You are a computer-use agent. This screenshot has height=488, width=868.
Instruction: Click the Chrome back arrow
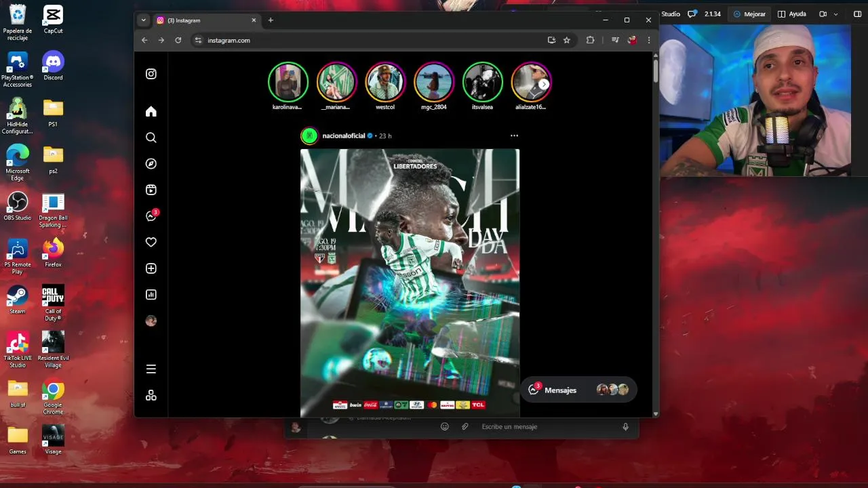(144, 40)
